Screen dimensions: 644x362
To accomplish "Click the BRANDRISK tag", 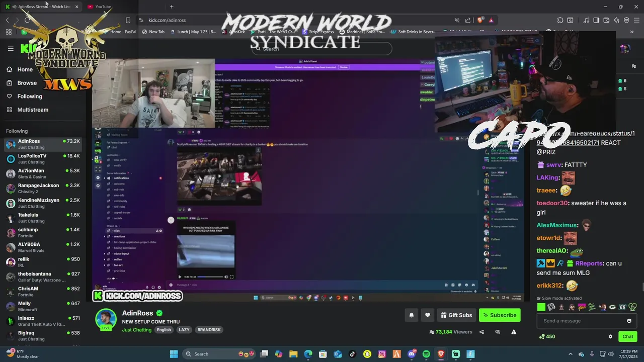I will point(209,330).
